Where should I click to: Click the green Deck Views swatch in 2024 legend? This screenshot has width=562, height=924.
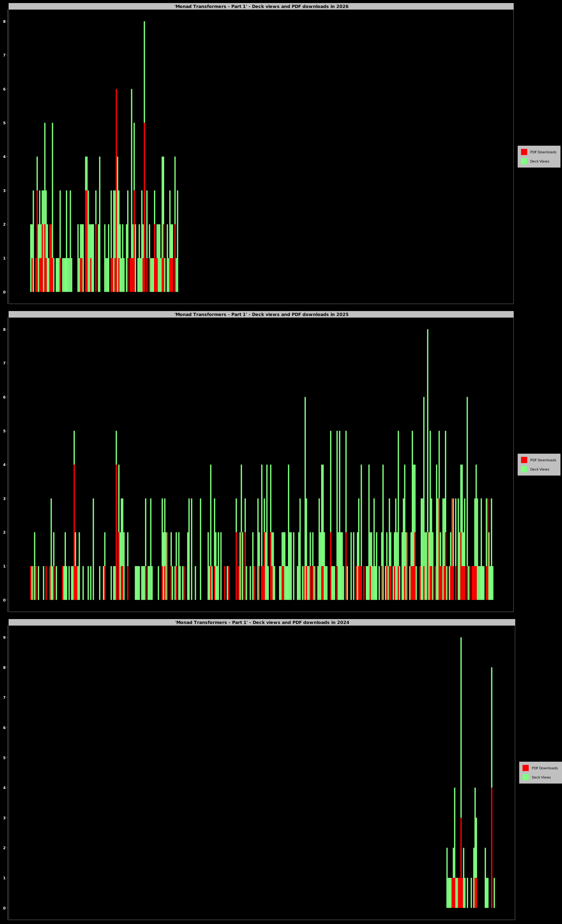525,777
